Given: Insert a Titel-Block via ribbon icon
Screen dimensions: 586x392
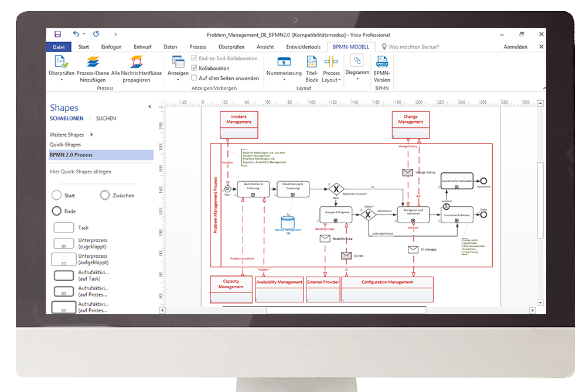Looking at the screenshot, I should pyautogui.click(x=312, y=62).
